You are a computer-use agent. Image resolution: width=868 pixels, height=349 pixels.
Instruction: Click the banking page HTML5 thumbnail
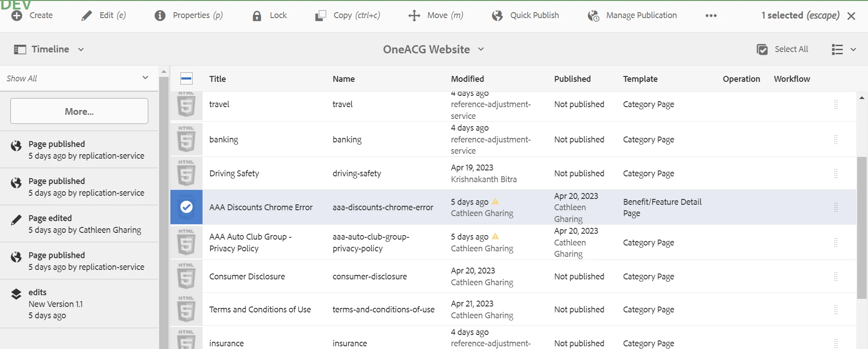click(186, 139)
